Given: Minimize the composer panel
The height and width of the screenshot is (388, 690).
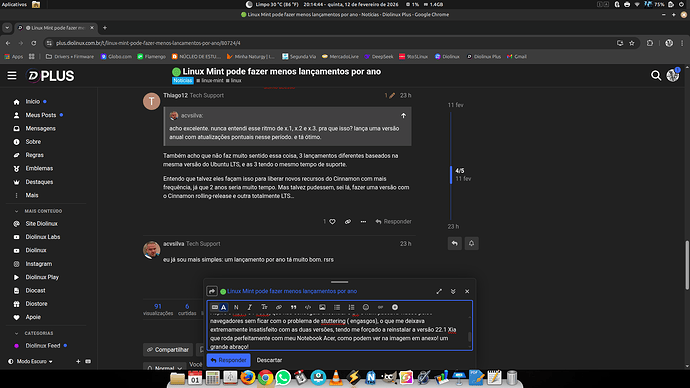Looking at the screenshot, I should [453, 291].
